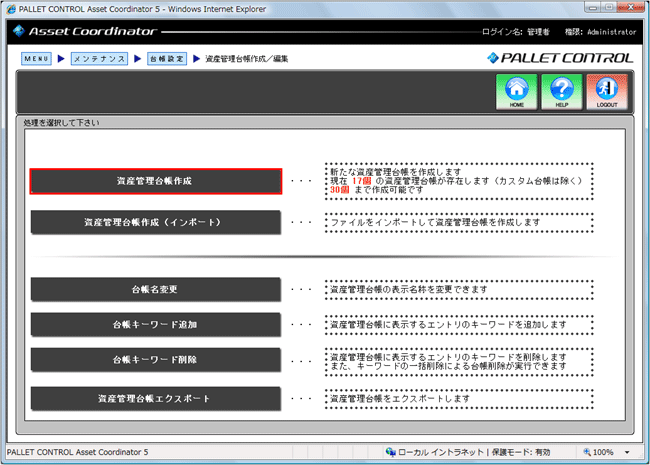Image resolution: width=650 pixels, height=465 pixels.
Task: Click the 資産管理台帳エクスポート button
Action: coord(156,399)
